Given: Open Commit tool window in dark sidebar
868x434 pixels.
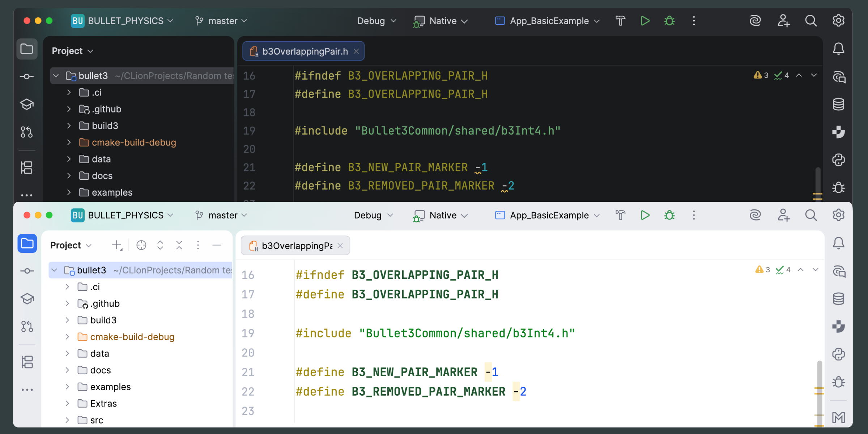Looking at the screenshot, I should click(27, 76).
